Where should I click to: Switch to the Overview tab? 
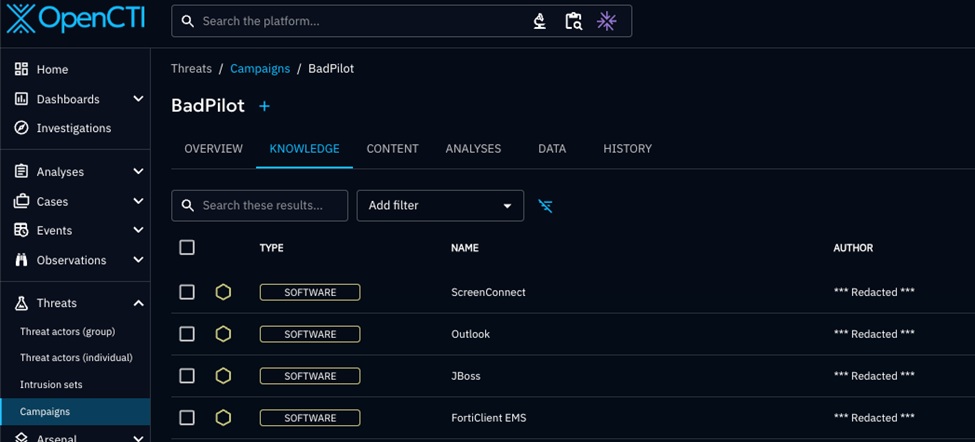click(213, 149)
